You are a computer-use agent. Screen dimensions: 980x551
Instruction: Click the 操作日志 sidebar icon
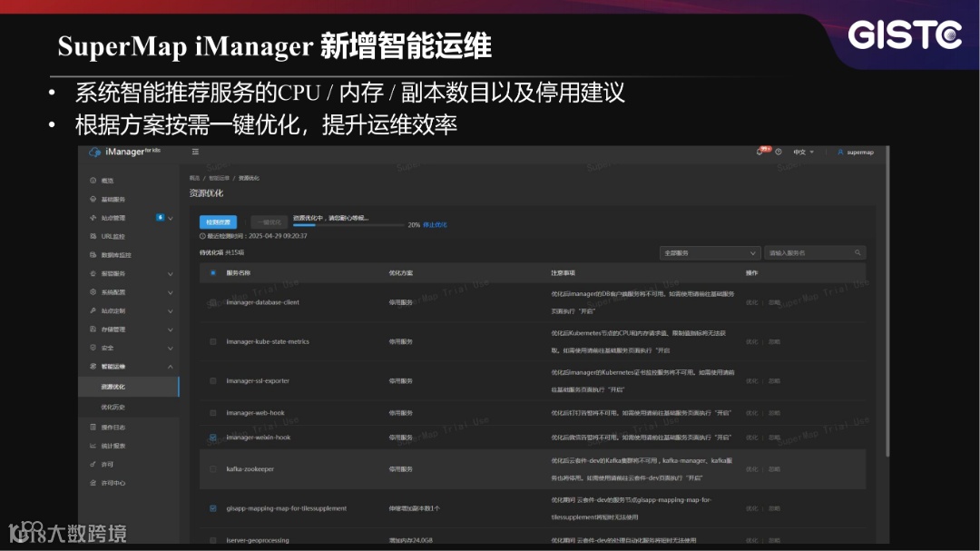(x=93, y=428)
